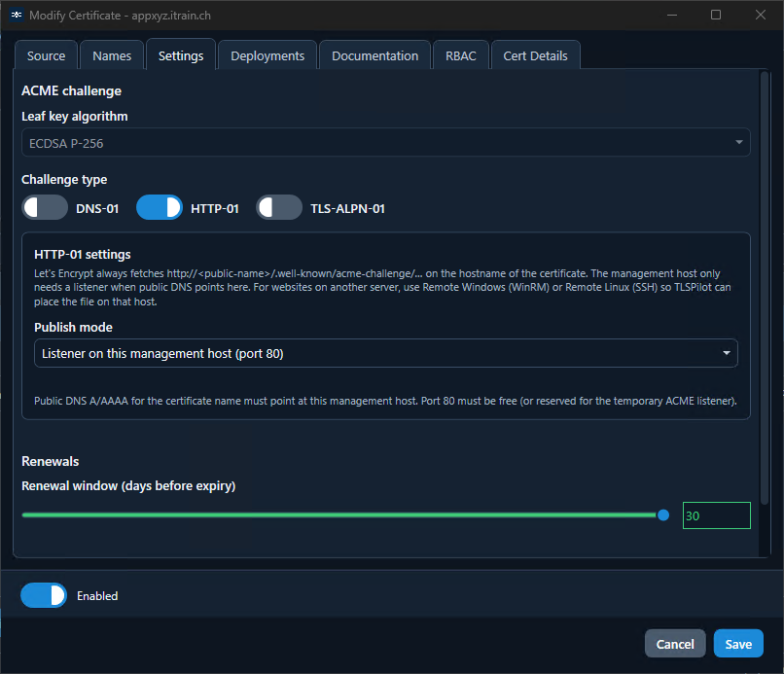Switch to the Names tab

click(112, 55)
